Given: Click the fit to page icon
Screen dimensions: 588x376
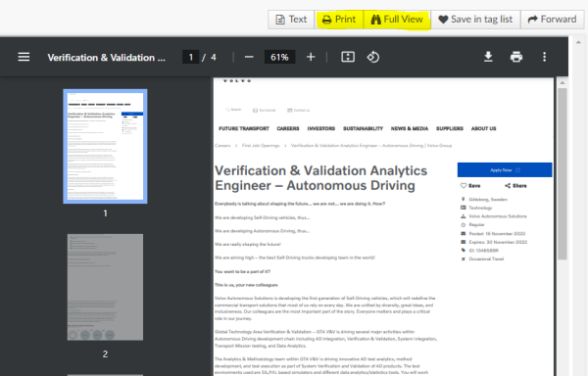Looking at the screenshot, I should coord(348,57).
